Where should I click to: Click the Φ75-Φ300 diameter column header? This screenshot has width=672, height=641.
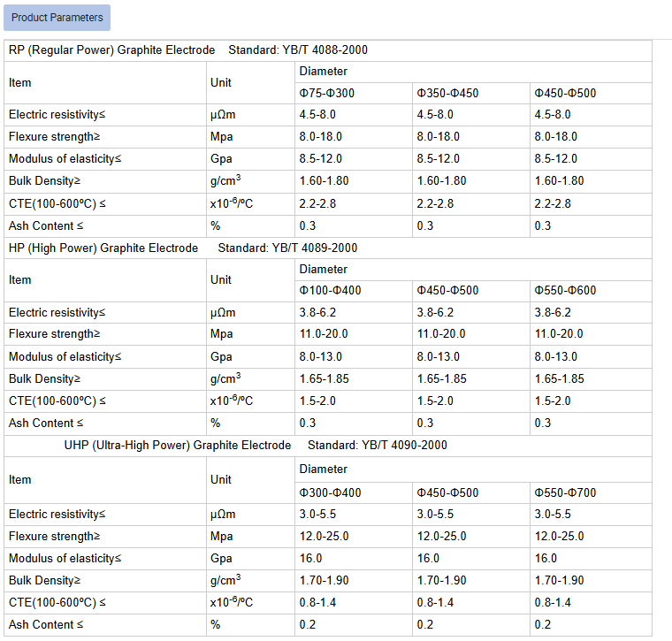click(x=327, y=93)
